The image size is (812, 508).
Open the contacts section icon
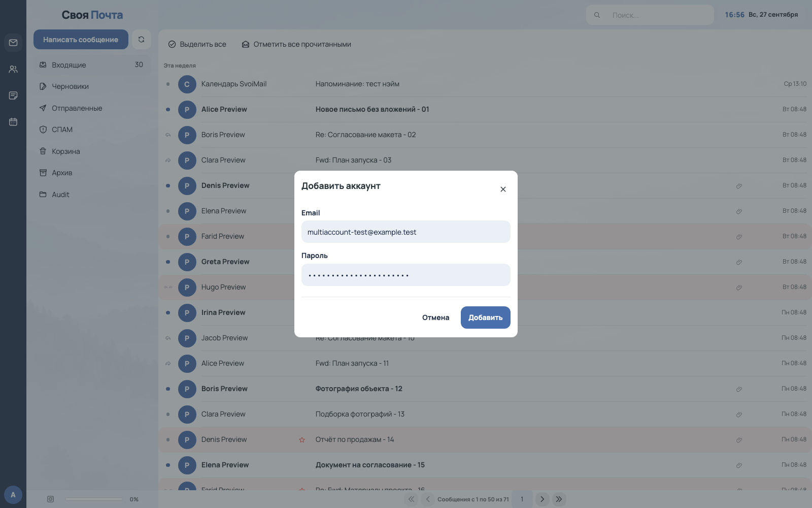[x=13, y=69]
